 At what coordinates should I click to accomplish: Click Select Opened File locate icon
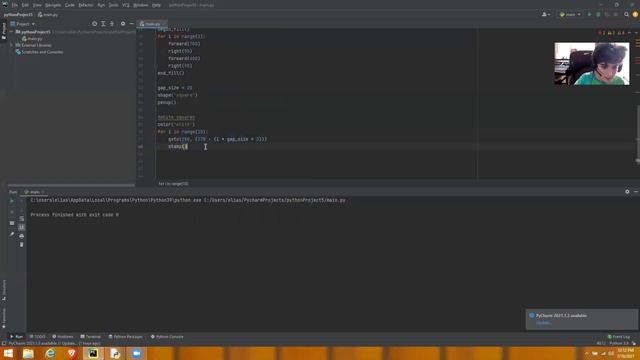coord(94,24)
